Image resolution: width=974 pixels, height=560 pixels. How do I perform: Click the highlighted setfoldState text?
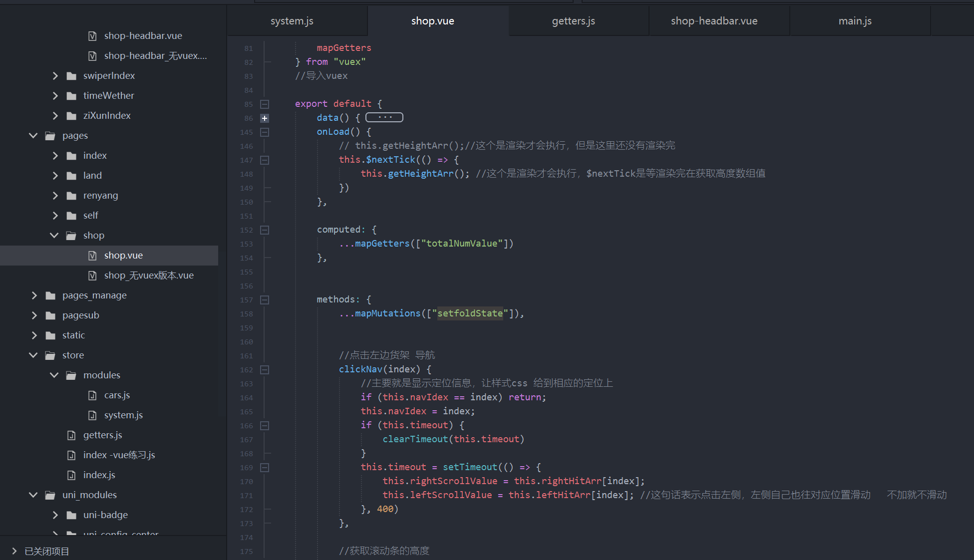(470, 313)
